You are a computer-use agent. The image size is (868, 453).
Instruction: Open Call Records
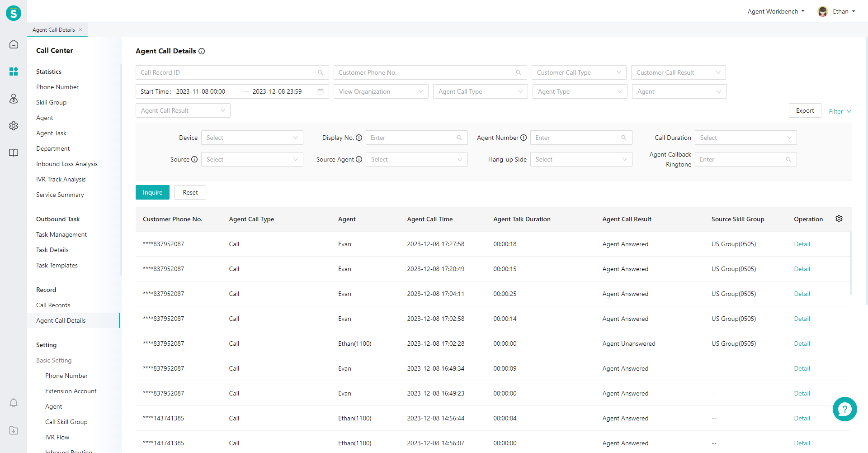[x=53, y=305]
